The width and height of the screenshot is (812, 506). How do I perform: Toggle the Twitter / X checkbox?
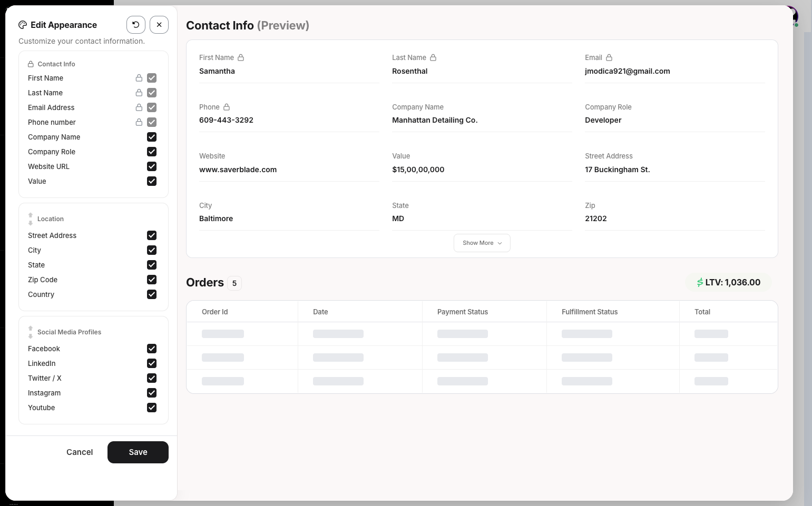click(152, 378)
